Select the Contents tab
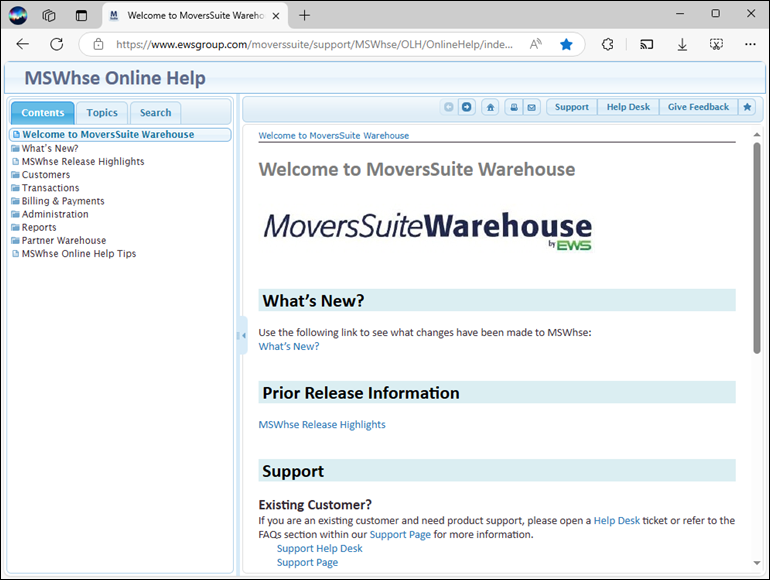The height and width of the screenshot is (580, 770). (43, 113)
